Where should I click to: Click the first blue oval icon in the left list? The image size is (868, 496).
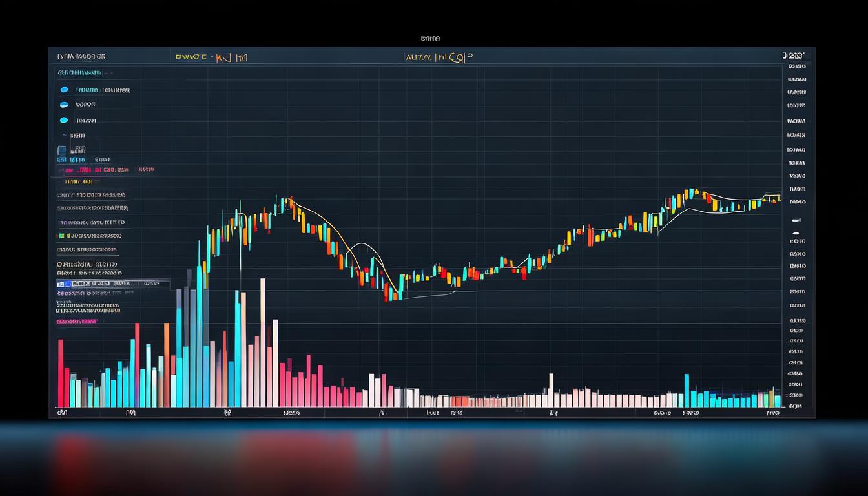(x=64, y=90)
